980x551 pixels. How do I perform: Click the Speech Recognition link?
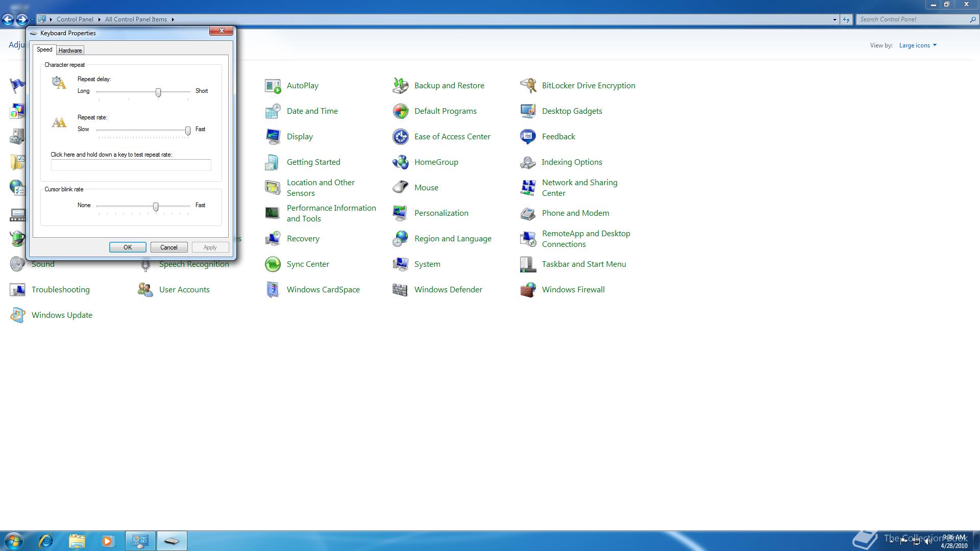[194, 264]
